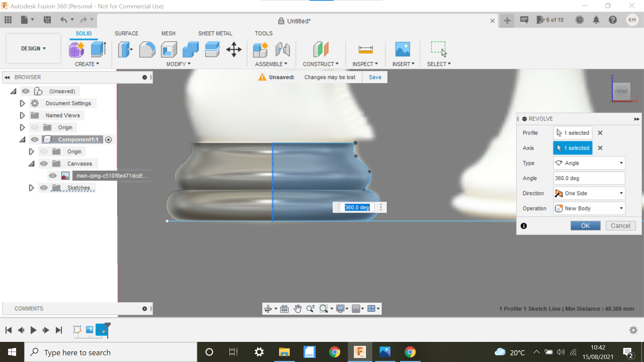644x362 pixels.
Task: Click the Insert canvas image icon
Action: click(402, 49)
